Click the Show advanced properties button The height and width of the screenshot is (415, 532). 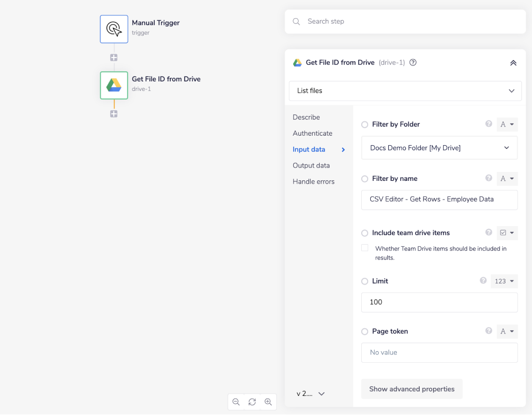click(x=411, y=389)
